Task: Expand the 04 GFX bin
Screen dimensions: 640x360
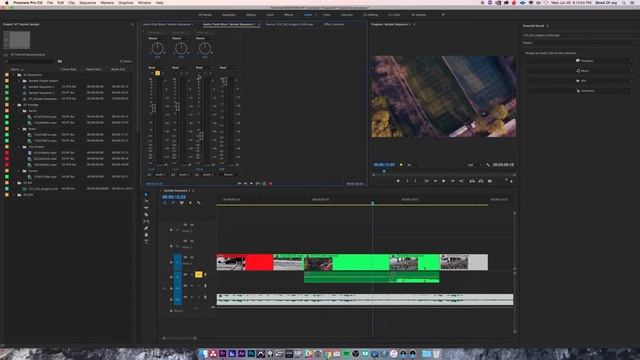Action: click(x=14, y=195)
